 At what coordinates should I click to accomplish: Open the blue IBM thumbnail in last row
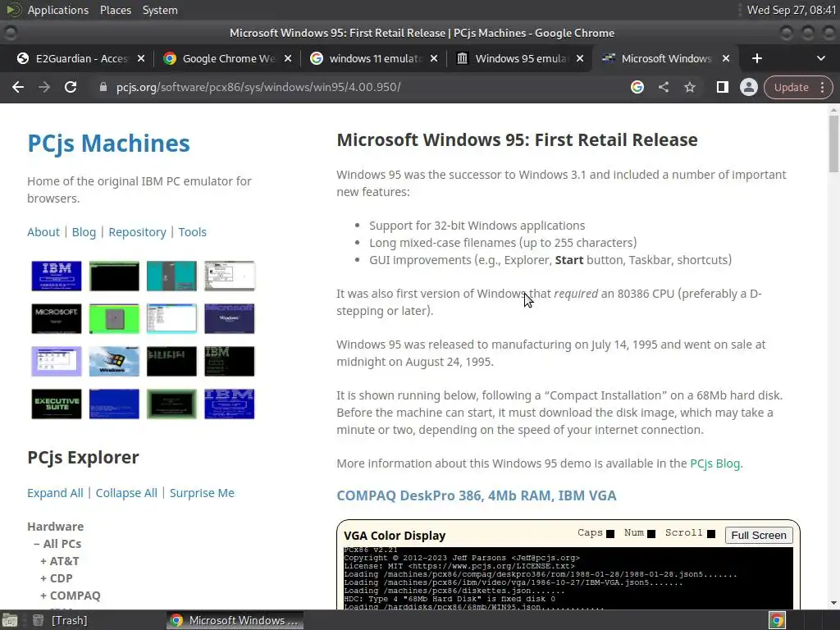coord(230,404)
